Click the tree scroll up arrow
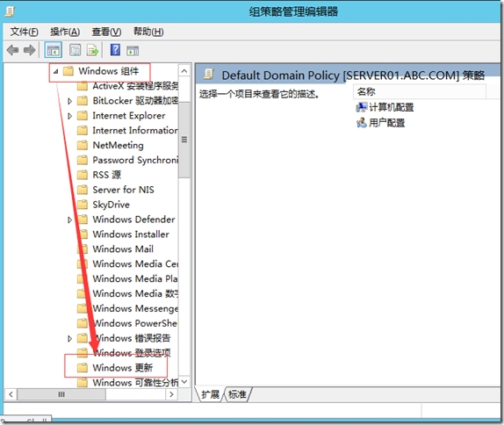504x425 pixels. [x=184, y=71]
